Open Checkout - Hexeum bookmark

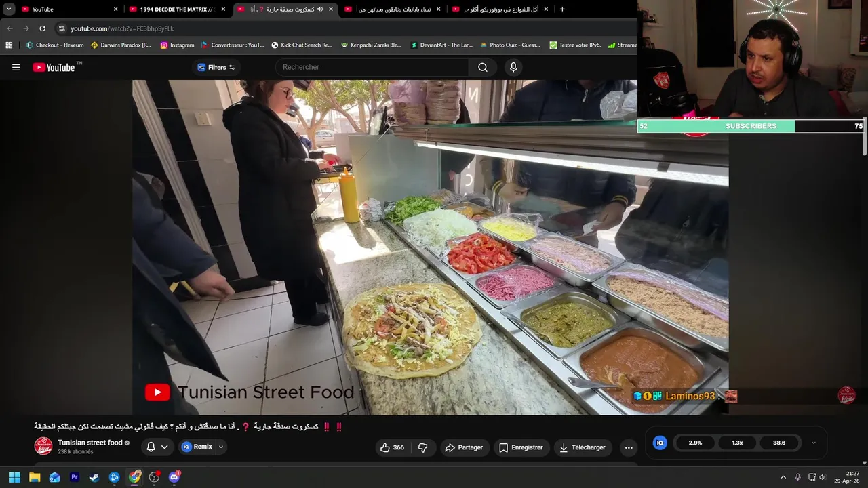tap(55, 45)
